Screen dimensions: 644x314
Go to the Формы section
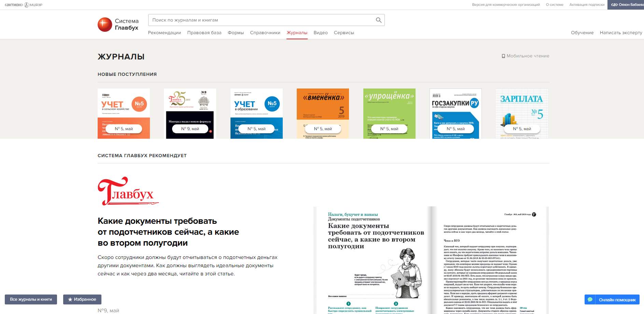click(236, 33)
